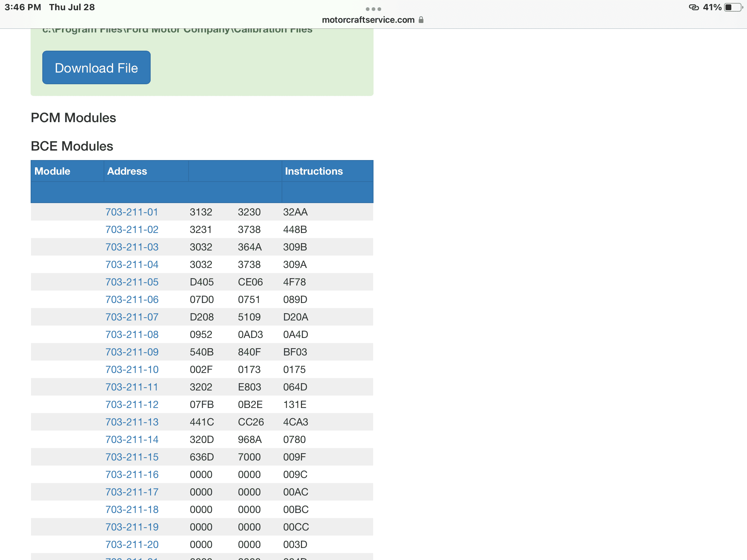Tap the three-dots multitasking icon at top

pos(373,9)
